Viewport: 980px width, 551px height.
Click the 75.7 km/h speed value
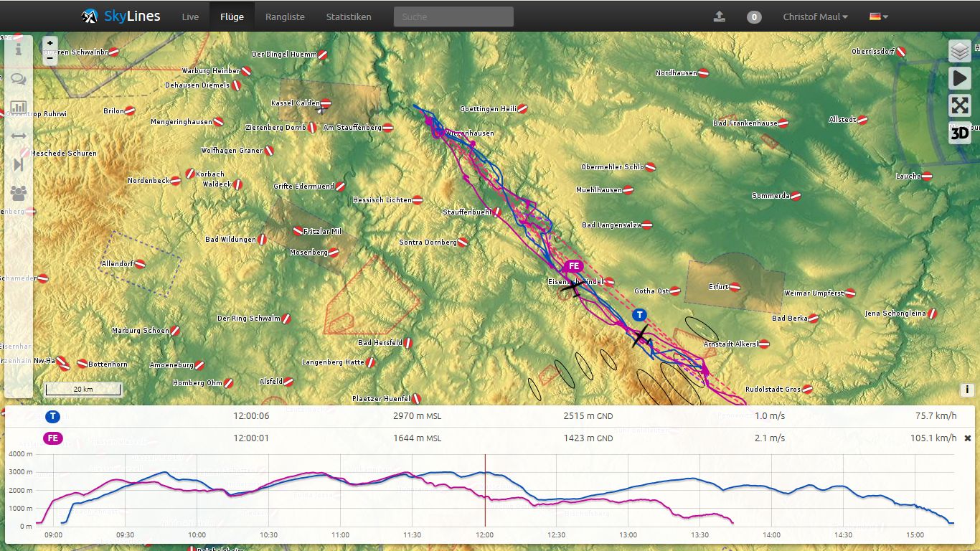coord(936,416)
